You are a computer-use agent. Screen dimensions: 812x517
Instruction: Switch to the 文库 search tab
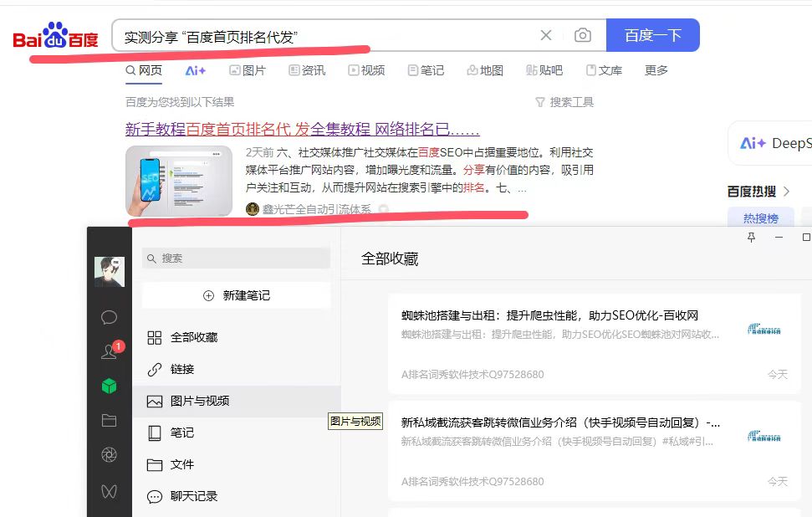pos(604,70)
